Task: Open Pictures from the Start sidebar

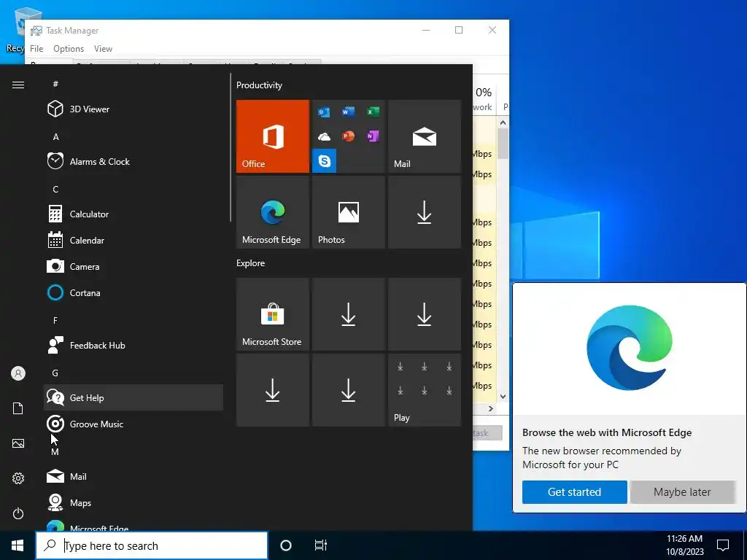Action: pos(18,443)
